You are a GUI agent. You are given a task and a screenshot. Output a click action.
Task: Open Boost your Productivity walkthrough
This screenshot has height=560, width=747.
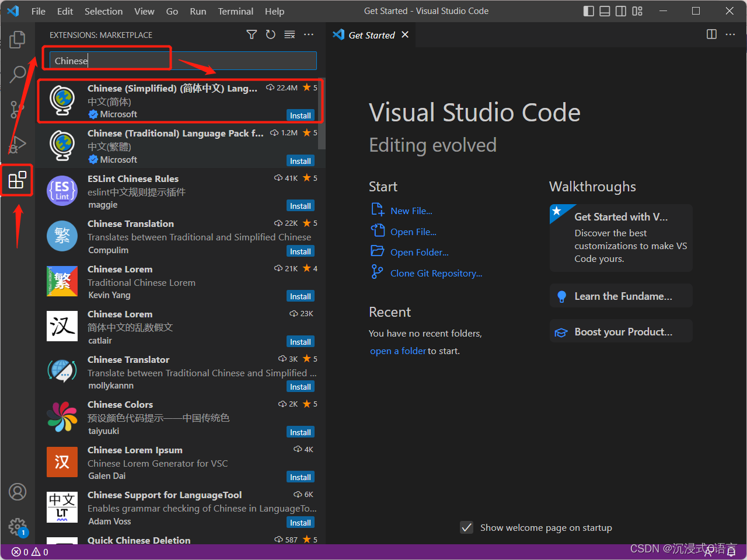pyautogui.click(x=621, y=331)
